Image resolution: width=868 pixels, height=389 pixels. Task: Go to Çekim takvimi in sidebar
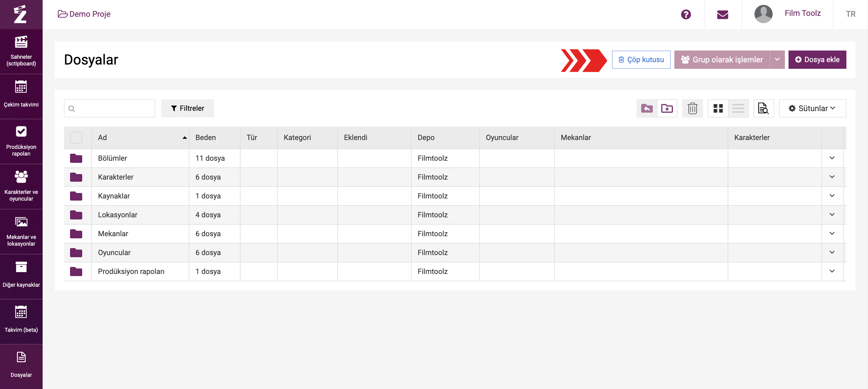[x=21, y=96]
